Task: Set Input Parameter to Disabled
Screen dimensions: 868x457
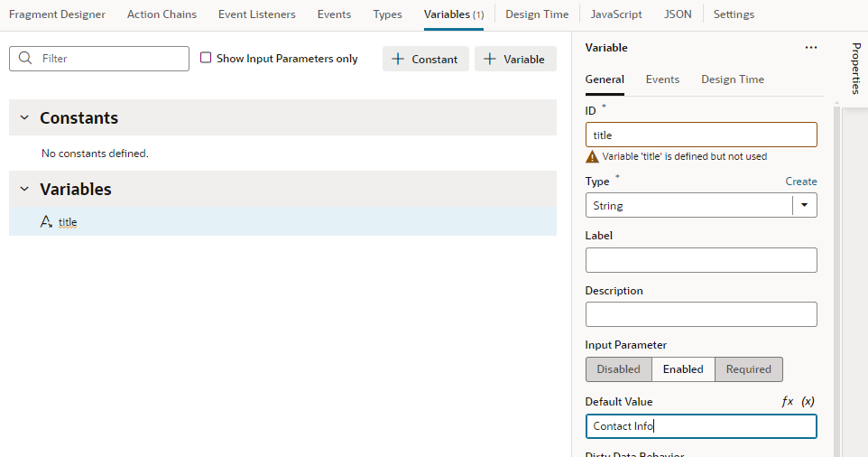Action: coord(618,369)
